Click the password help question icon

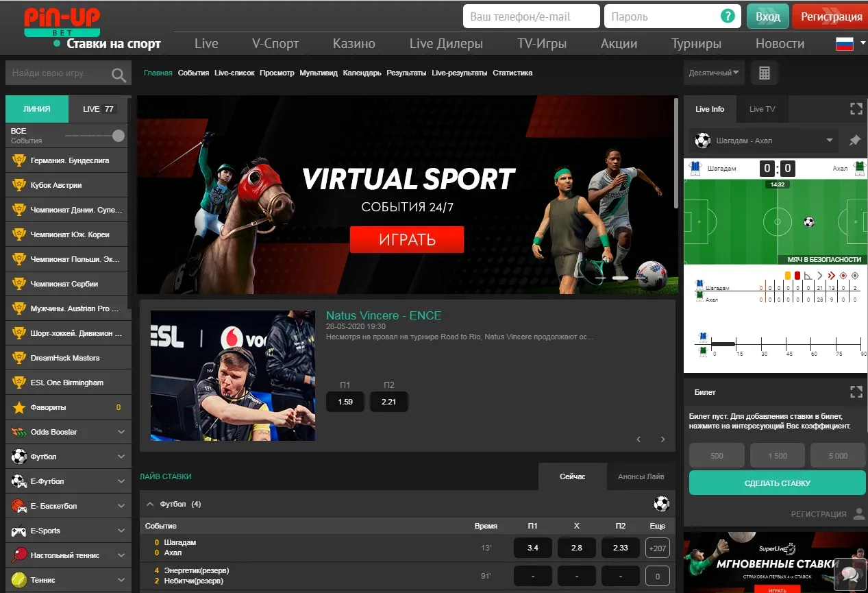click(x=728, y=16)
